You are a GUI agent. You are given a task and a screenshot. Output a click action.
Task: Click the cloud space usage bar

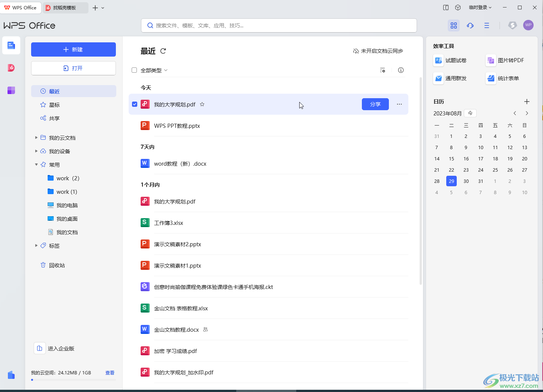pyautogui.click(x=73, y=380)
